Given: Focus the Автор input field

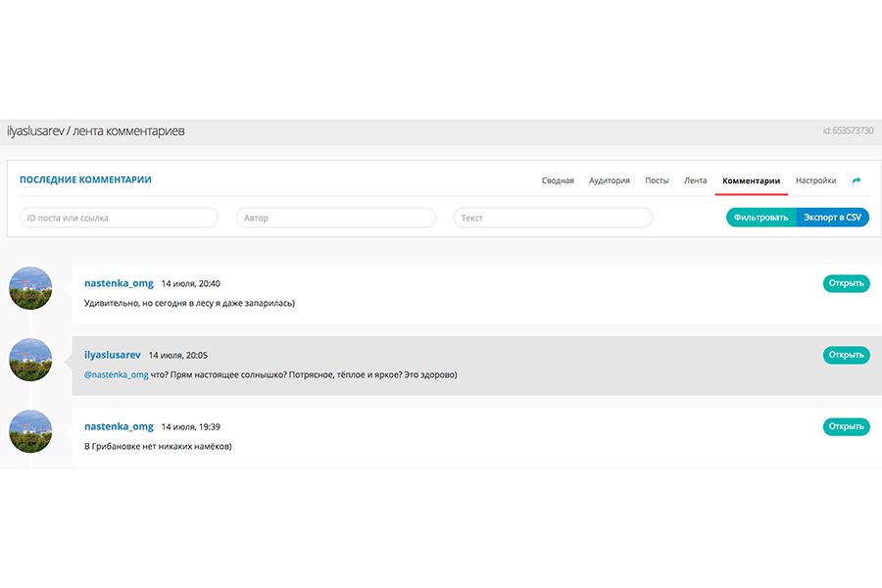Looking at the screenshot, I should pyautogui.click(x=336, y=218).
